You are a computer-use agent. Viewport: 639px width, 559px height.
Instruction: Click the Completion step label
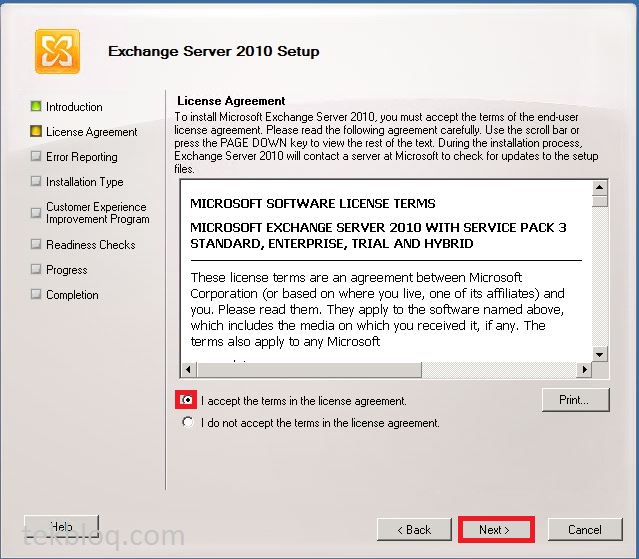pyautogui.click(x=72, y=295)
